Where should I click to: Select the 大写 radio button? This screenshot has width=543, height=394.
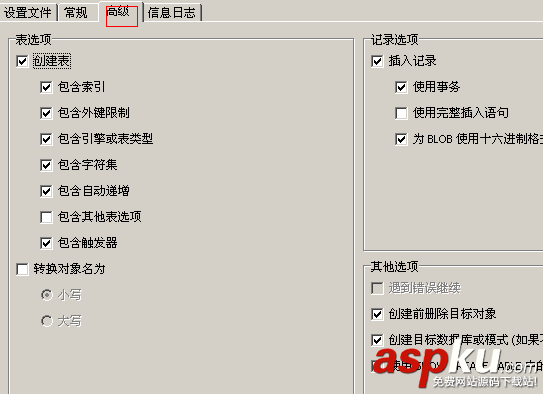click(47, 321)
